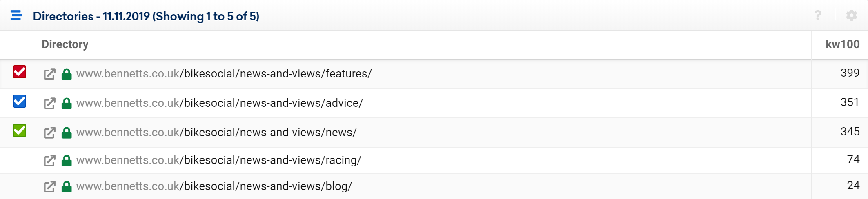The image size is (868, 199).
Task: Open external link icon for news directory
Action: click(x=49, y=133)
